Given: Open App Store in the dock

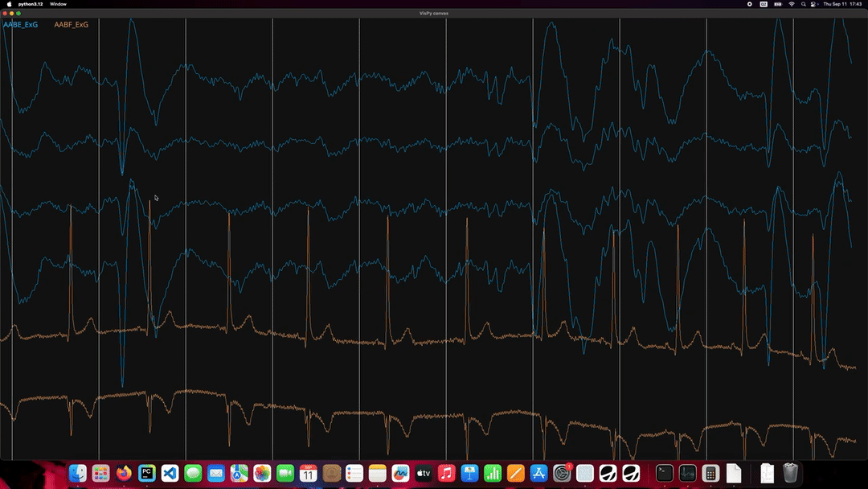Looking at the screenshot, I should [538, 474].
